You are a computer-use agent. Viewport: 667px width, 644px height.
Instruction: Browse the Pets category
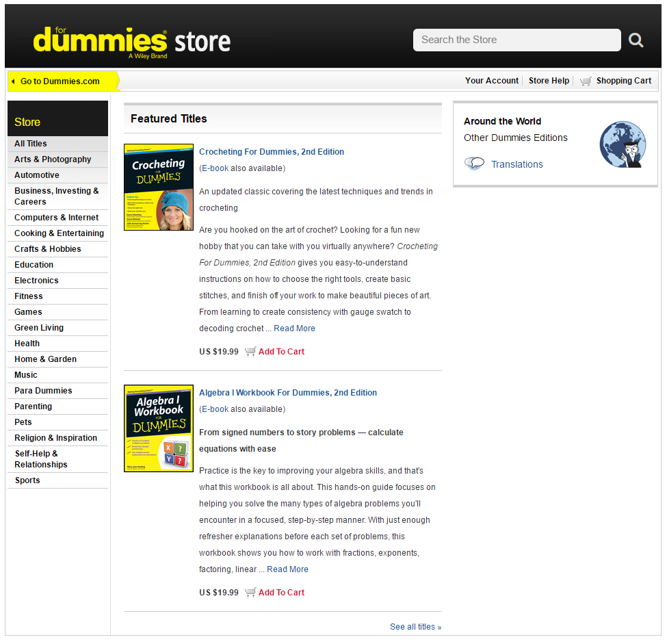[58, 422]
